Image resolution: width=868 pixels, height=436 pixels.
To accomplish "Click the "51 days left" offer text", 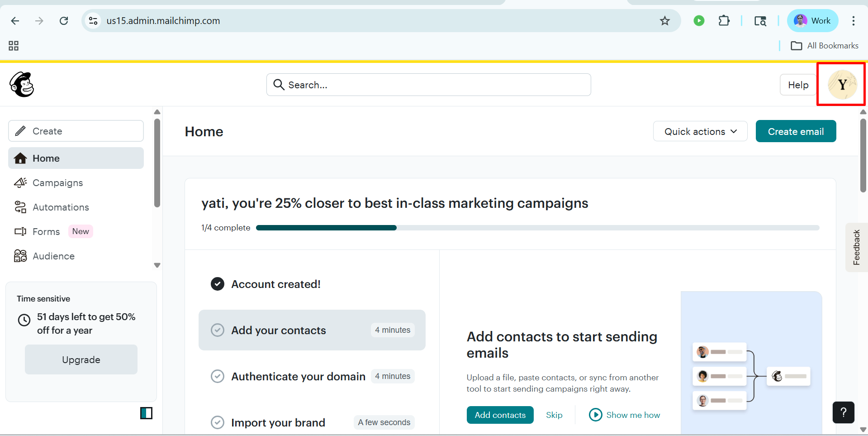I will point(86,324).
